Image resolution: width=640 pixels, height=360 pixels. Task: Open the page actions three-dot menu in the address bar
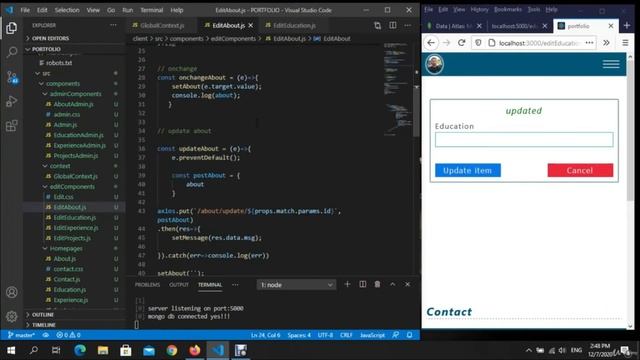click(x=589, y=42)
